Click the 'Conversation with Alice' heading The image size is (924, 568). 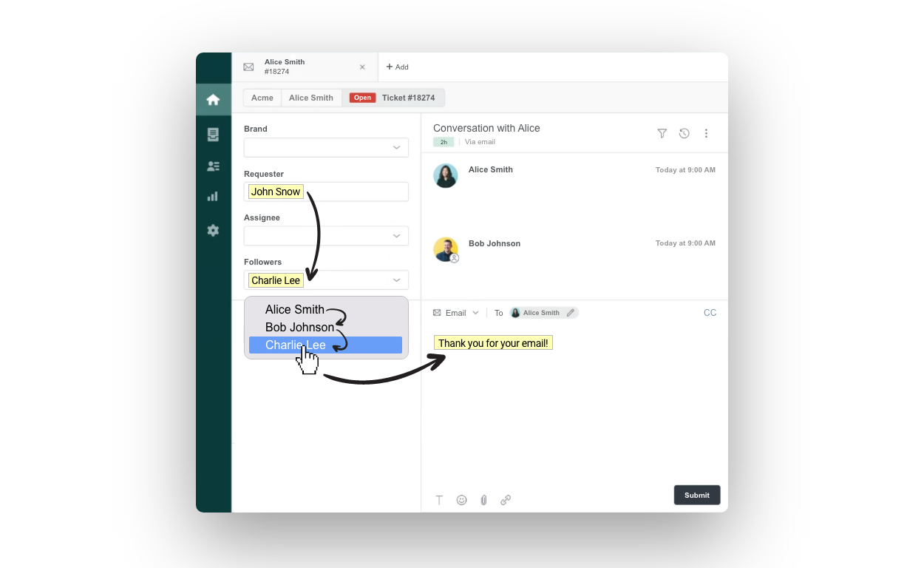pos(486,128)
